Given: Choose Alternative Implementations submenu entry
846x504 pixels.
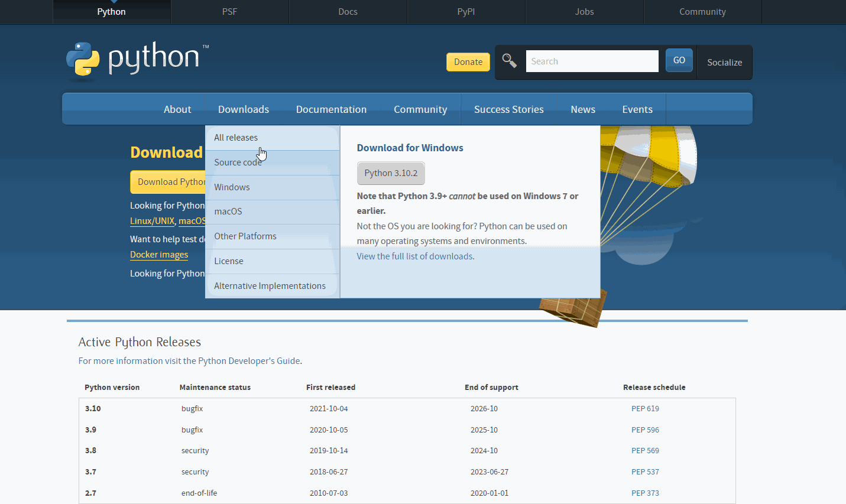Looking at the screenshot, I should pyautogui.click(x=272, y=286).
